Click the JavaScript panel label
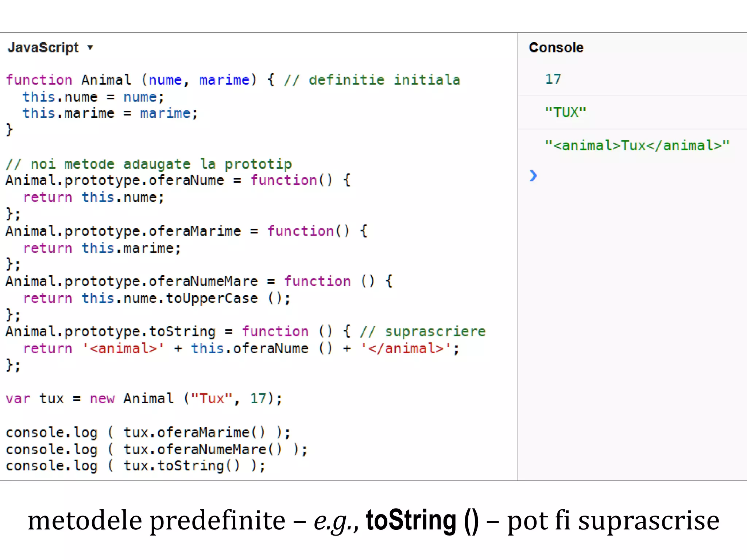 coord(43,48)
